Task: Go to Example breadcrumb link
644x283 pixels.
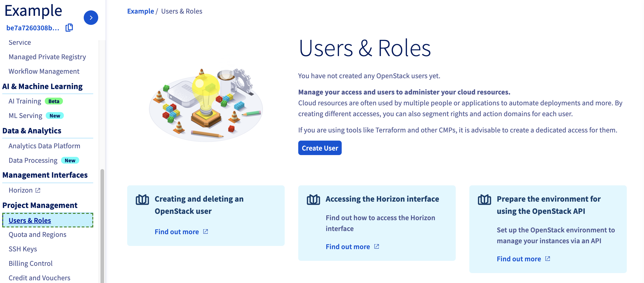Action: coord(141,11)
